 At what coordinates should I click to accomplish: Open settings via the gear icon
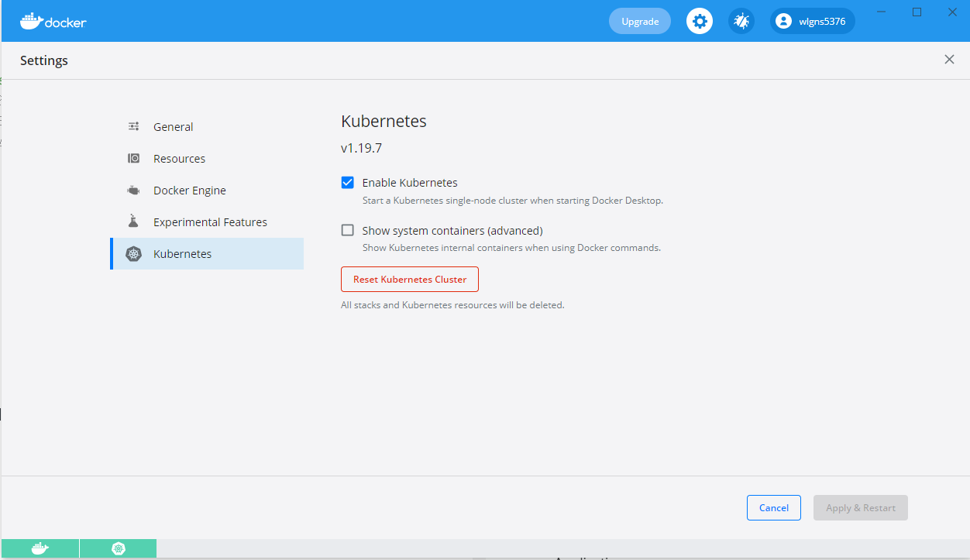coord(700,21)
